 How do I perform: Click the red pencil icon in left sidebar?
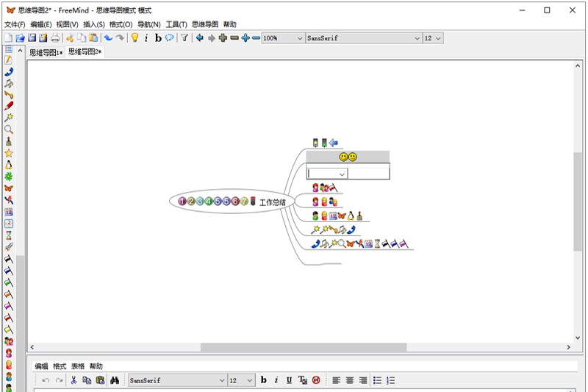tap(9, 106)
